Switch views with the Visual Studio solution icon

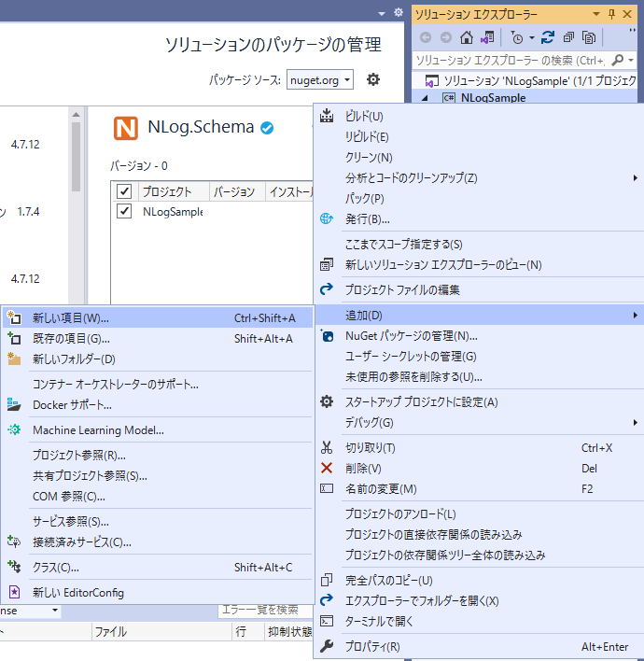[x=487, y=37]
